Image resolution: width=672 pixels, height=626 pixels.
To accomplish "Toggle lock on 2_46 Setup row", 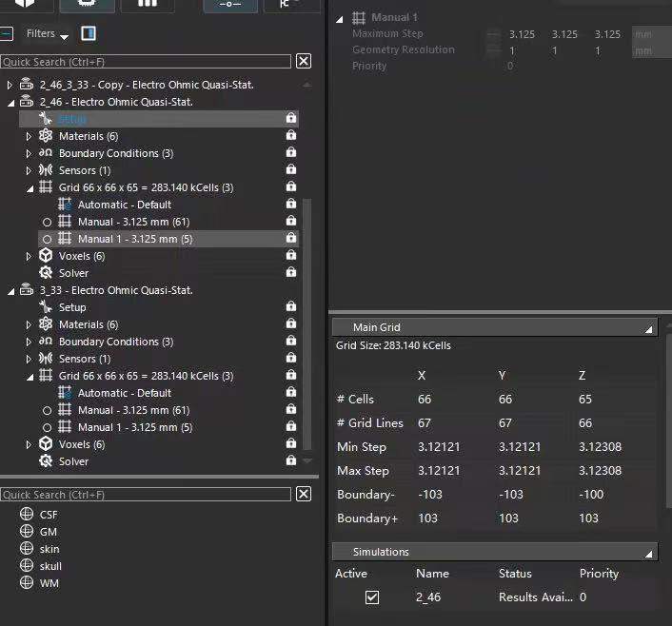I will click(x=291, y=118).
